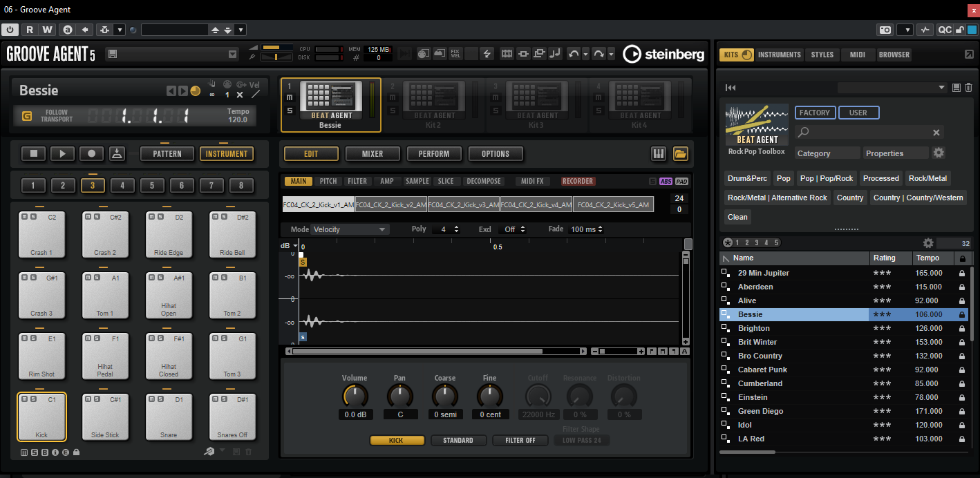Click the Beat Agent Rock Pop Toolbox thumbnail

757,124
